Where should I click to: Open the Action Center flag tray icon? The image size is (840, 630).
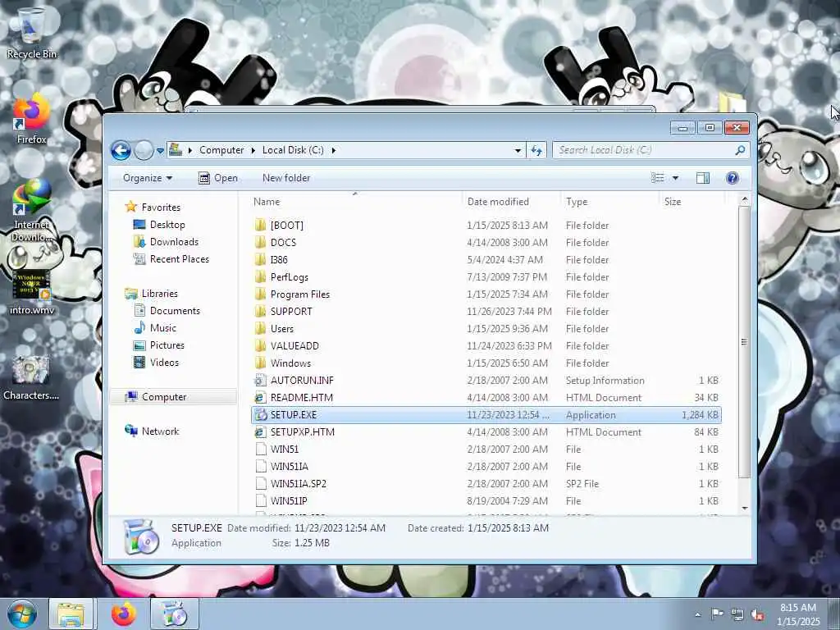coord(717,614)
